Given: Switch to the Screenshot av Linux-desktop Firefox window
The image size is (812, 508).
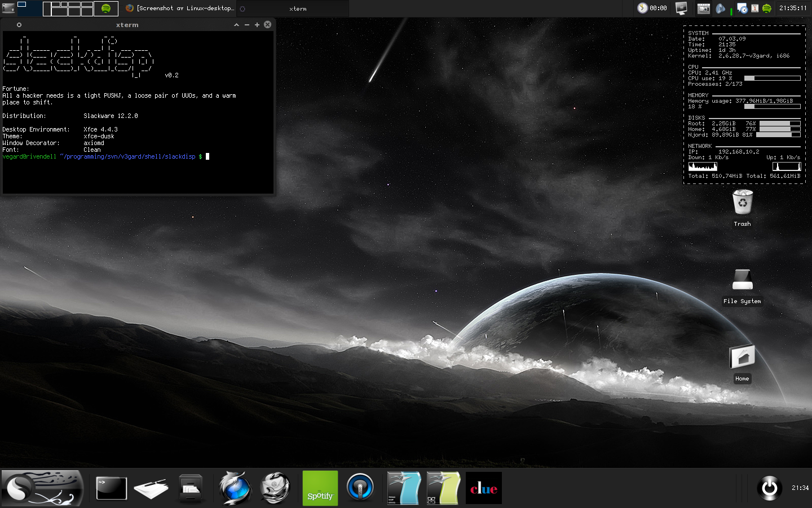Looking at the screenshot, I should 179,8.
